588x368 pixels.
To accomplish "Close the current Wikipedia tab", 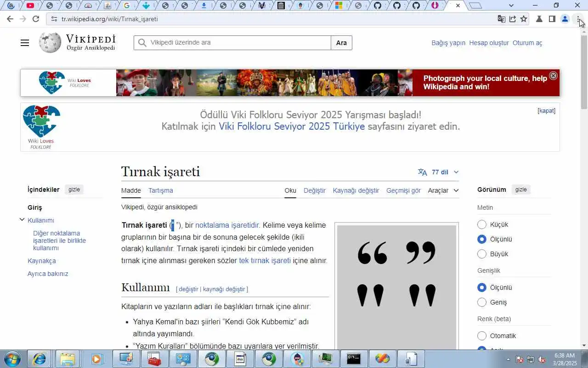I will pyautogui.click(x=458, y=6).
